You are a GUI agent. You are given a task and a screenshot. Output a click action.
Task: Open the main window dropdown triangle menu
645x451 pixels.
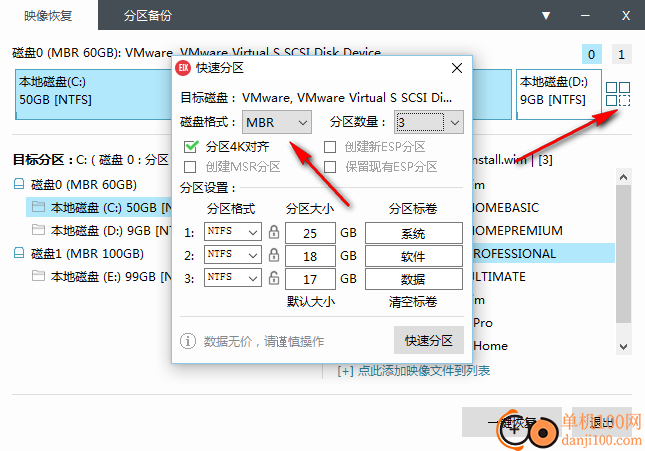click(x=546, y=16)
